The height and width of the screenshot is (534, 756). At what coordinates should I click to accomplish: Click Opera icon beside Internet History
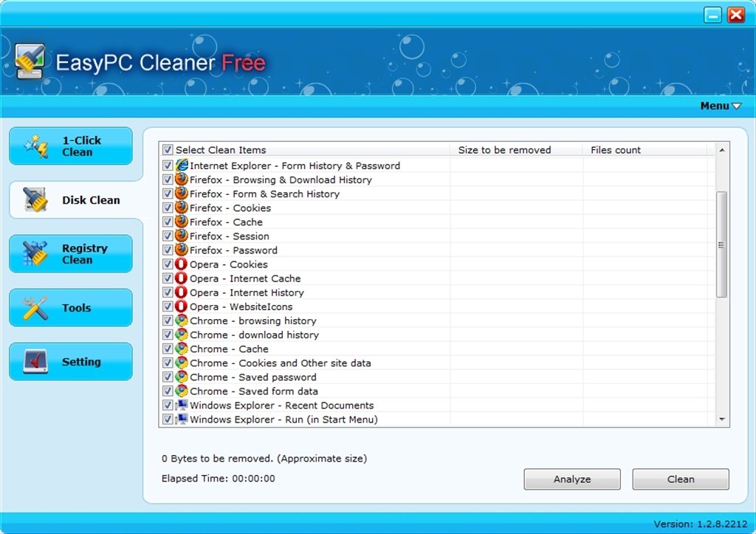point(182,292)
